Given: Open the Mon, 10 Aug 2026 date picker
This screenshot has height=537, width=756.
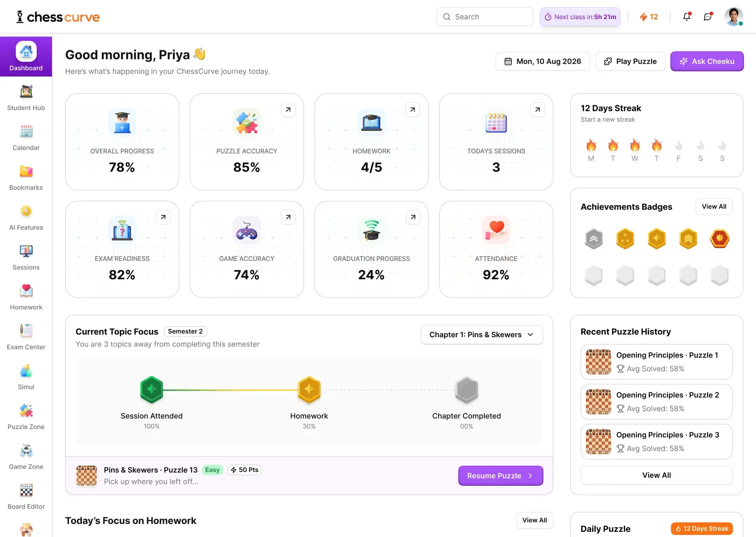Looking at the screenshot, I should point(543,61).
